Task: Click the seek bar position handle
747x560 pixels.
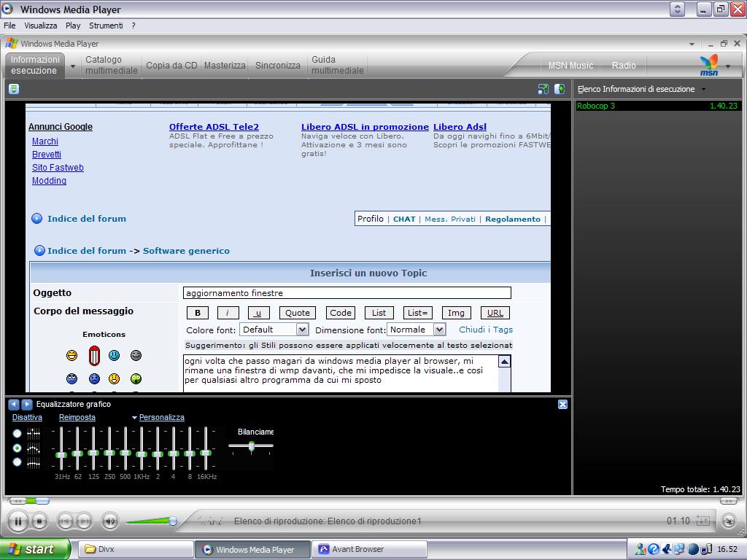Action: tap(42, 501)
